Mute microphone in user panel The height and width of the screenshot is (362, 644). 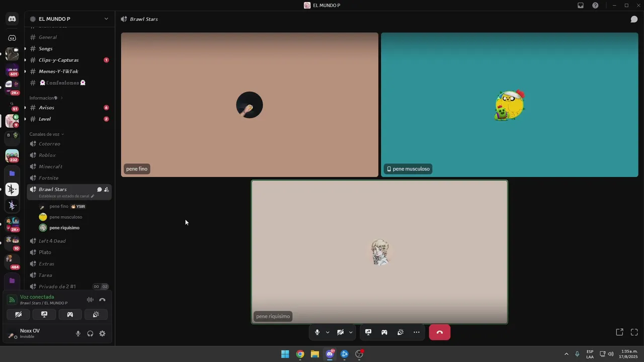(78, 333)
